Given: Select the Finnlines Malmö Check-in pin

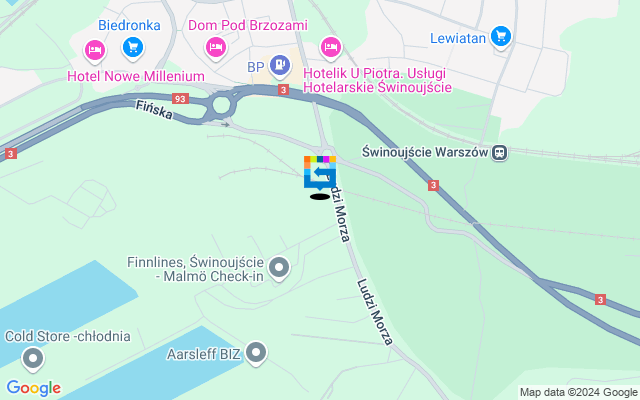Looking at the screenshot, I should [279, 269].
